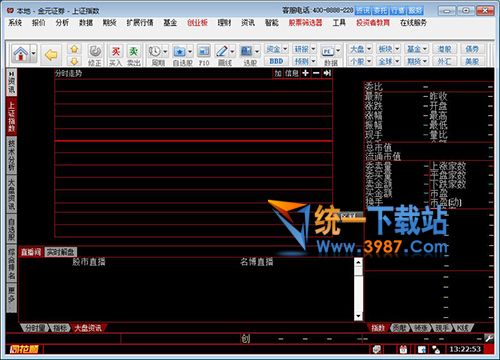Image resolution: width=500 pixels, height=360 pixels.
Task: Click the 港股 toolbar button
Action: pyautogui.click(x=444, y=49)
